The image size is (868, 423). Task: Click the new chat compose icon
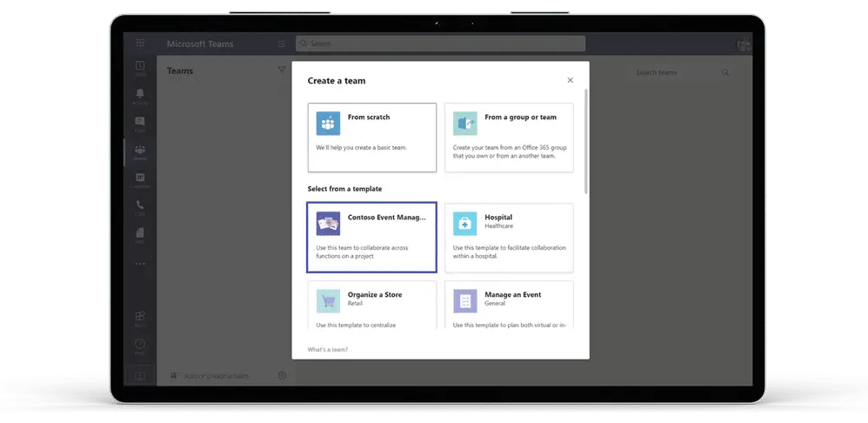point(282,44)
